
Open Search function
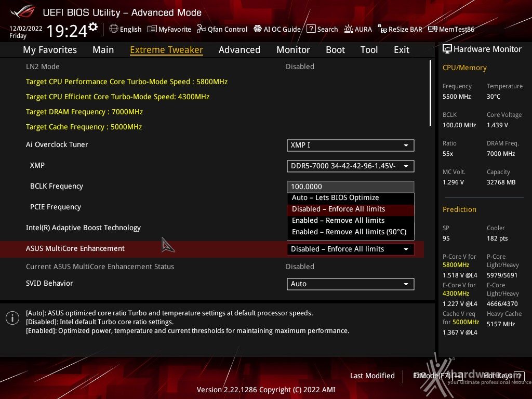click(x=322, y=29)
